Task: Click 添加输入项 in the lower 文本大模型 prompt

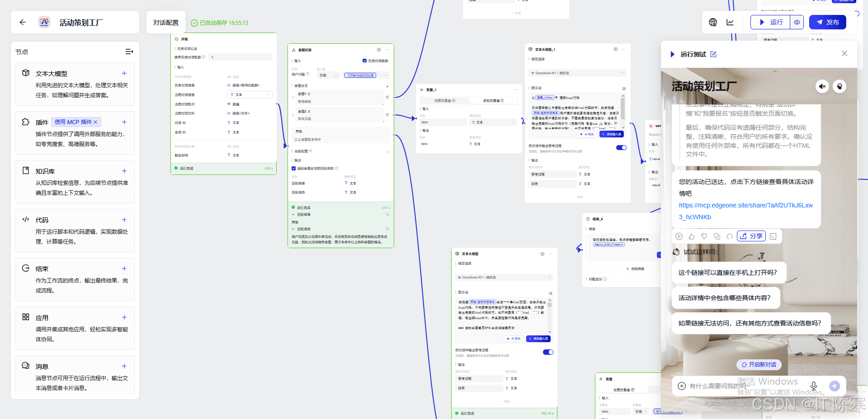Action: (538, 339)
